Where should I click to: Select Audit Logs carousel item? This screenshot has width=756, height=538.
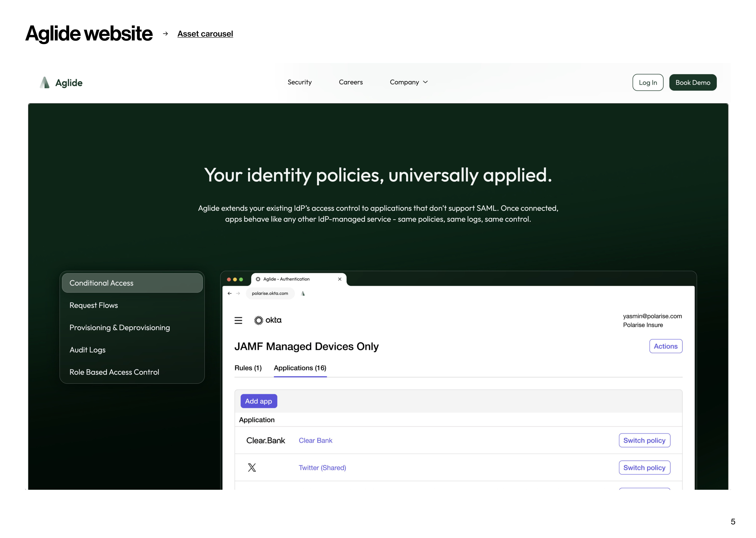(87, 350)
